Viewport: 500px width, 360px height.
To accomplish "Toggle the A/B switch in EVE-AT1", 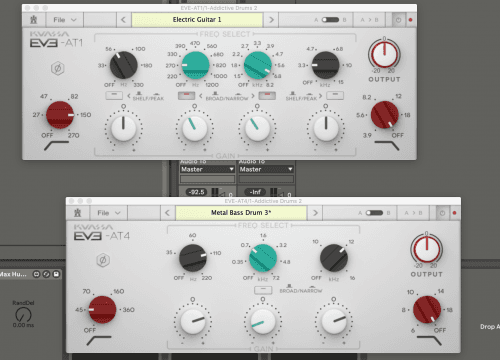I will pyautogui.click(x=330, y=20).
